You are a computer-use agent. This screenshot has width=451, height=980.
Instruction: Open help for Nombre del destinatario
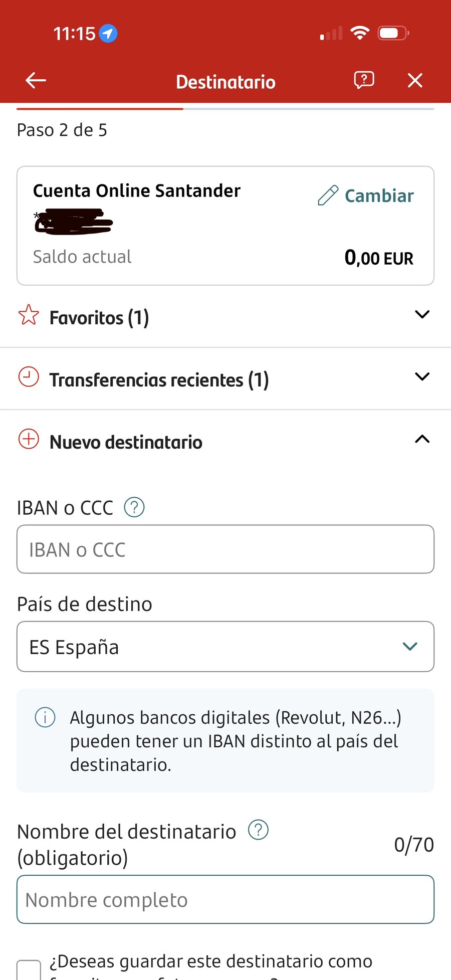(x=259, y=830)
